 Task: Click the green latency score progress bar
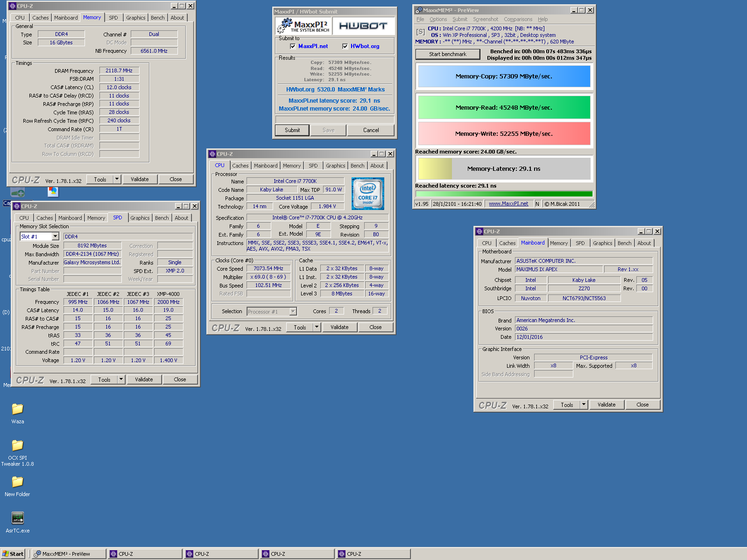pyautogui.click(x=504, y=194)
